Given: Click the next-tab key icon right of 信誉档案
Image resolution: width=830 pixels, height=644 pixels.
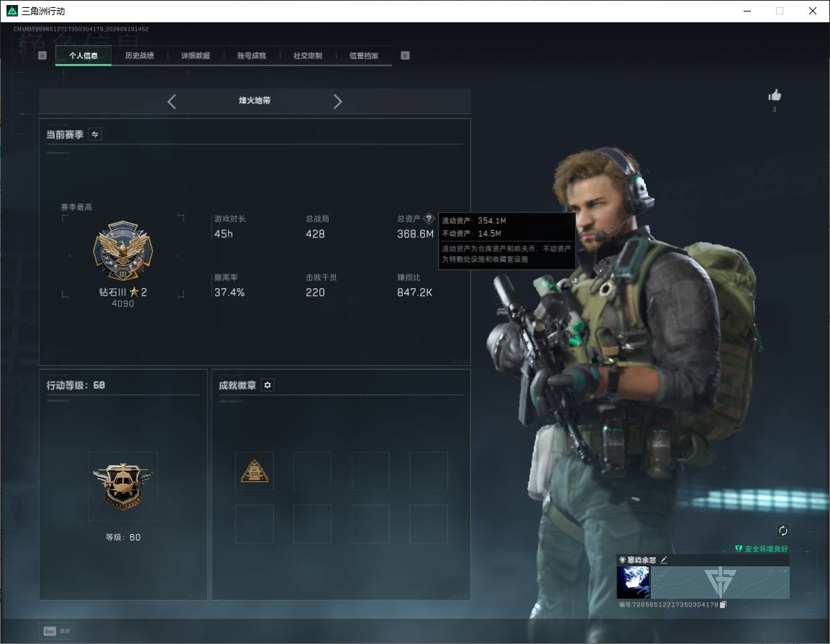Looking at the screenshot, I should click(405, 55).
